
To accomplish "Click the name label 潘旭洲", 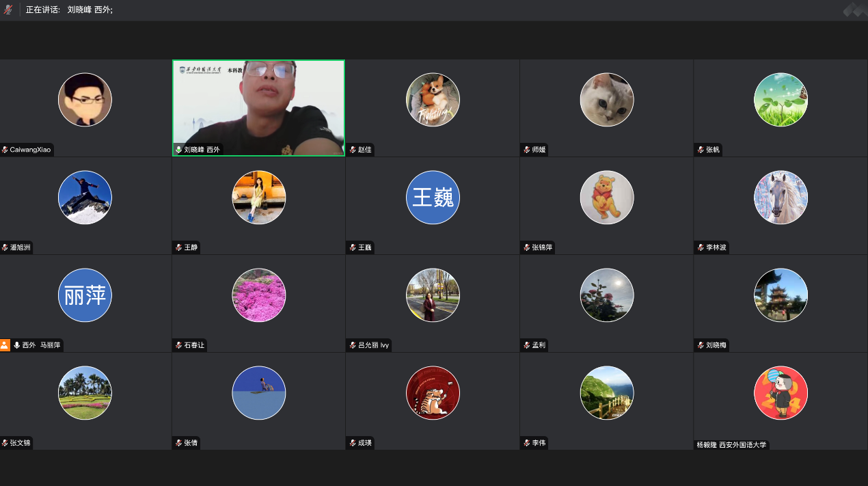I will pos(21,247).
